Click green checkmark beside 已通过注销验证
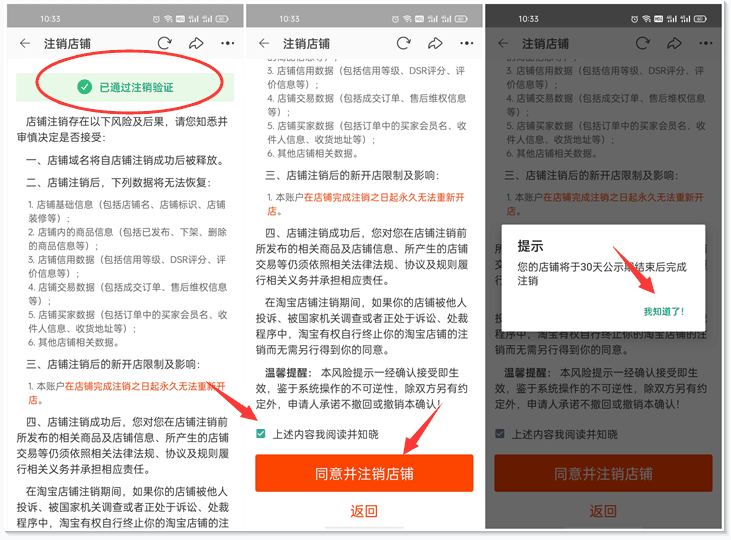Viewport: 731px width, 540px height. point(84,87)
